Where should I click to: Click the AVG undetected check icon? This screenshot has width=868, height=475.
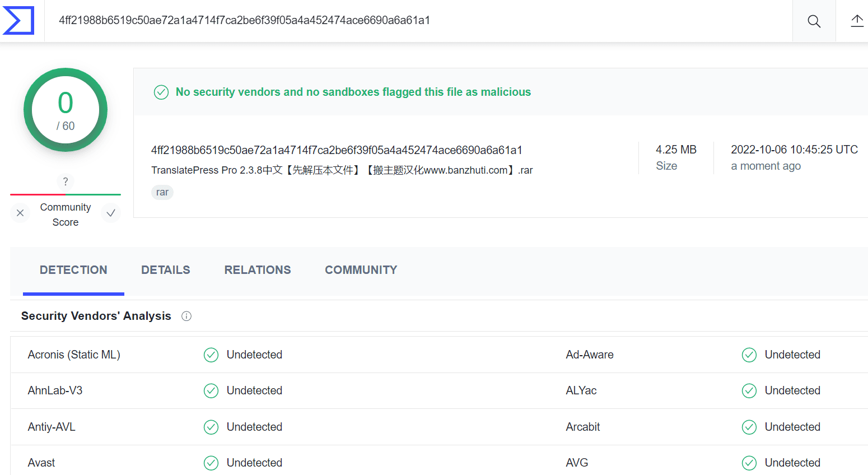[x=749, y=463]
